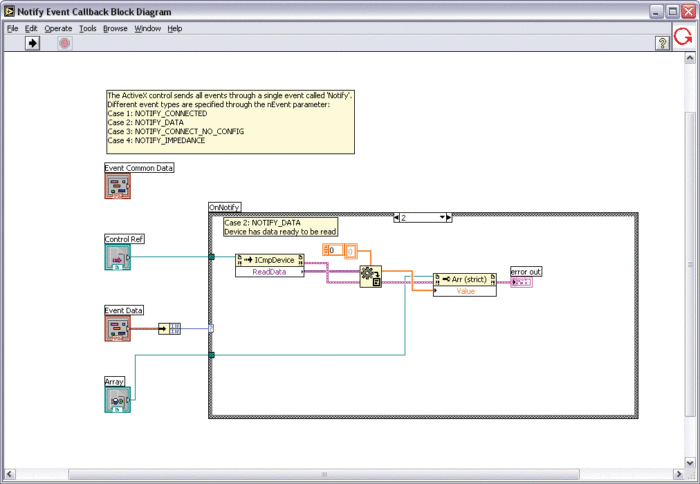Screen dimensions: 700x484
Task: Click the Array label
Action: coord(114,382)
